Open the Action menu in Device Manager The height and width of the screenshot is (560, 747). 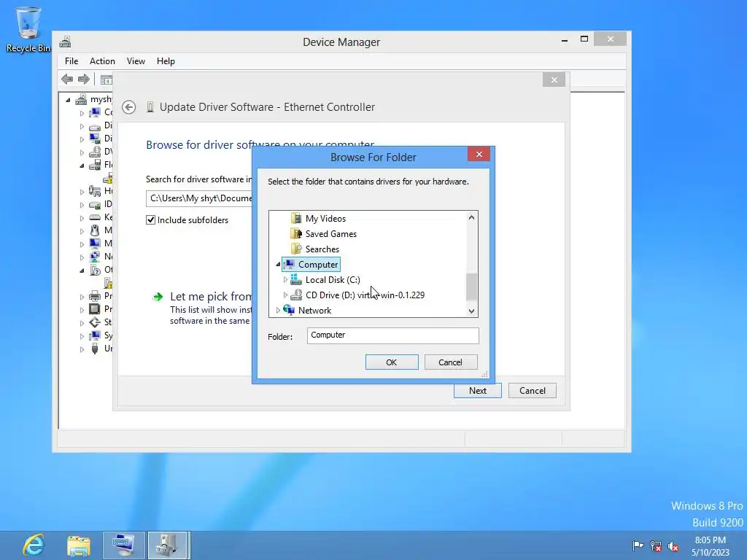(x=102, y=61)
